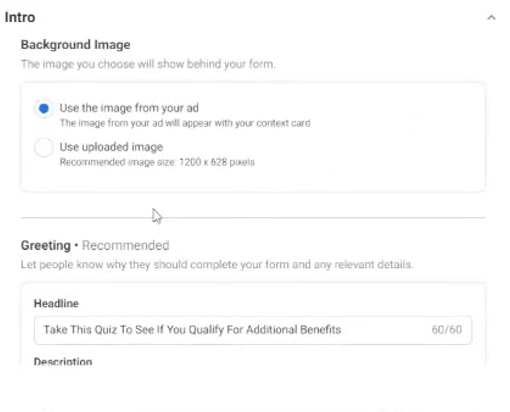
Task: Click the divider line above Greeting
Action: [253, 218]
